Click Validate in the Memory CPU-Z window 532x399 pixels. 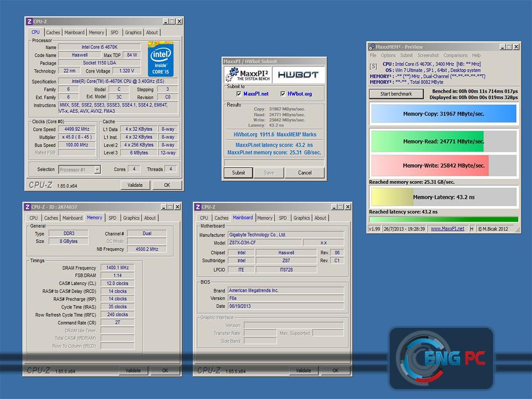(x=133, y=370)
